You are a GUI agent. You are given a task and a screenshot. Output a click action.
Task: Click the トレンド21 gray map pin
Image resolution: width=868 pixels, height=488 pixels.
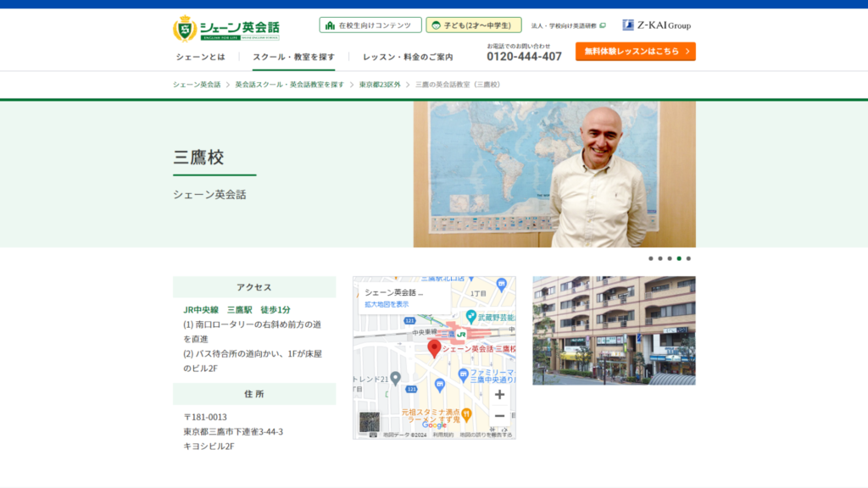point(395,379)
